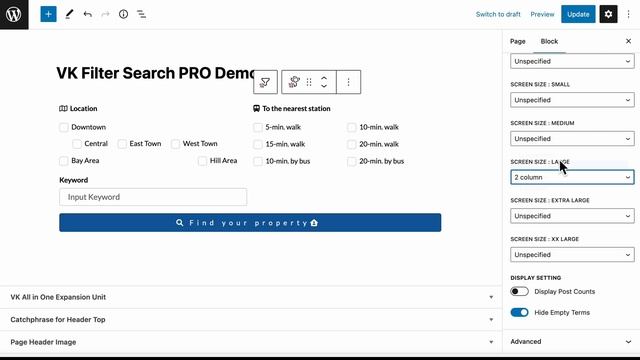Check the Bay Area checkbox
The width and height of the screenshot is (640, 360).
(x=64, y=161)
